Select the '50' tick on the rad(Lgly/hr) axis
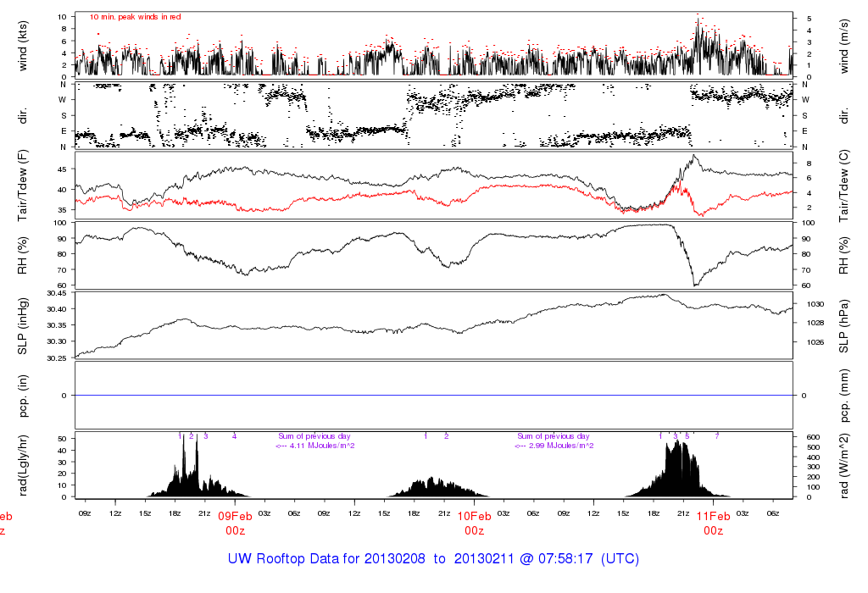The height and width of the screenshot is (593, 868). tap(63, 439)
